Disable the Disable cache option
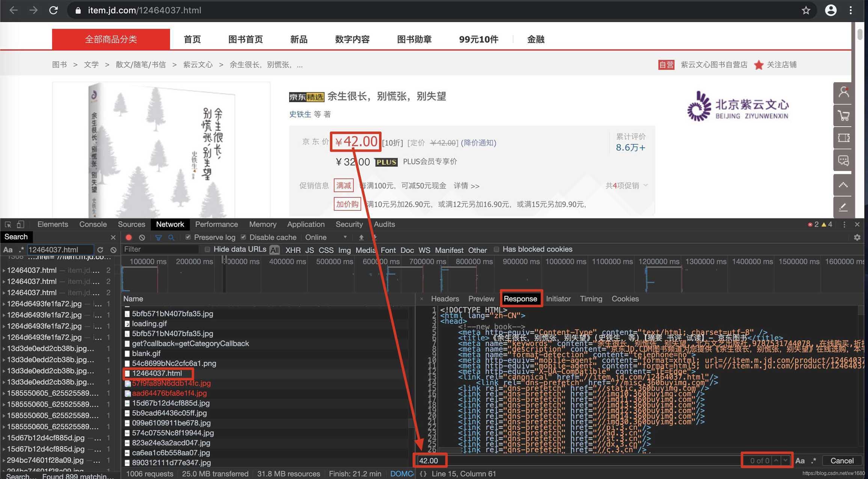 tap(243, 237)
